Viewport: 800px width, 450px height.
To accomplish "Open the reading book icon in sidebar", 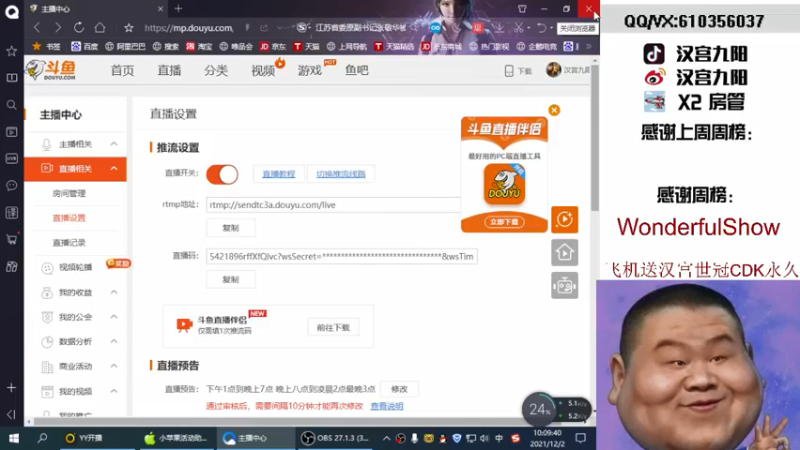I will 11,78.
